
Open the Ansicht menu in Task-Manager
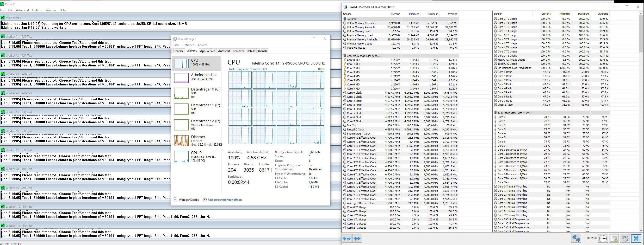[x=203, y=45]
